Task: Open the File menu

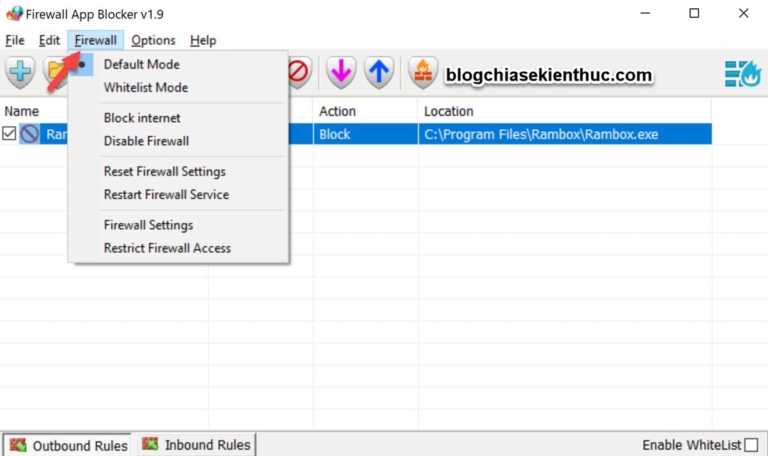Action: tap(14, 40)
